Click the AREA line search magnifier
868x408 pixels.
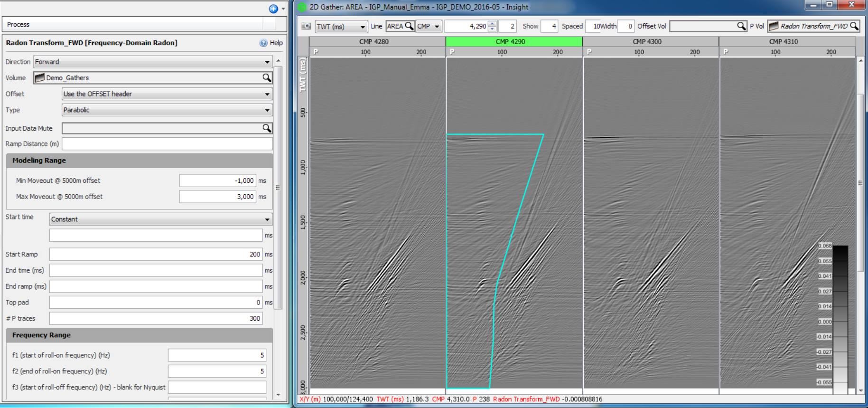[x=409, y=26]
